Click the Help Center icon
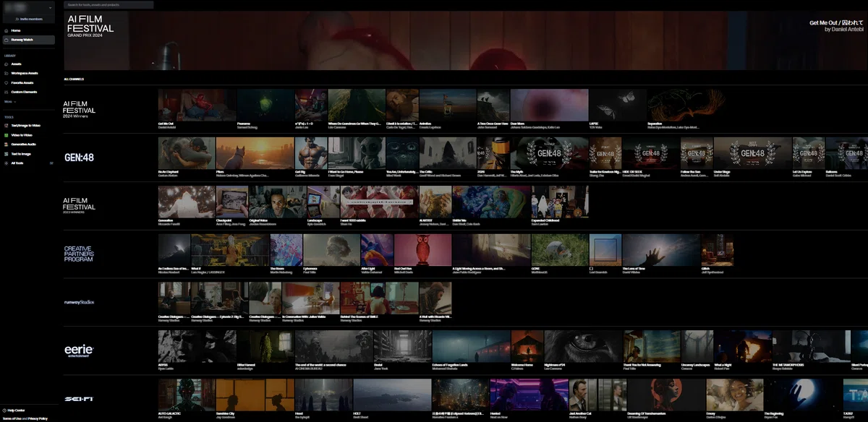The image size is (868, 422). [4, 410]
